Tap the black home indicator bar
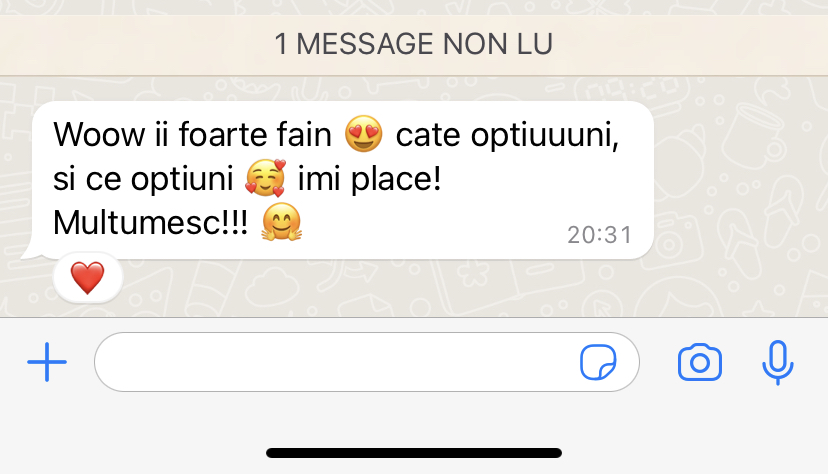This screenshot has width=828, height=474. 414,453
